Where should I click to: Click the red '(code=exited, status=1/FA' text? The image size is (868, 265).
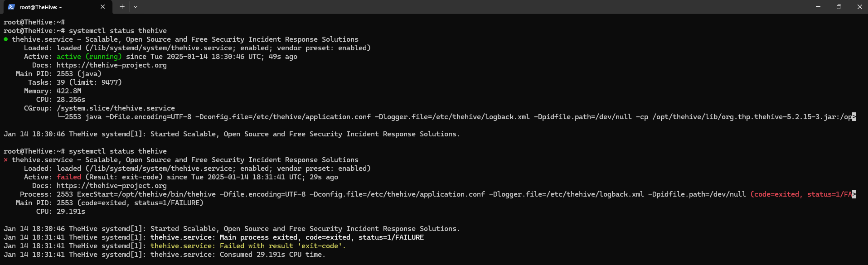point(801,194)
